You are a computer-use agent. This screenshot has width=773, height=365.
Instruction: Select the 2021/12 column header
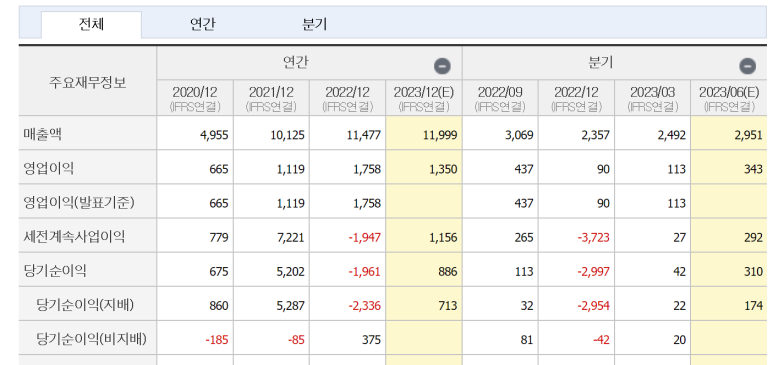(271, 98)
